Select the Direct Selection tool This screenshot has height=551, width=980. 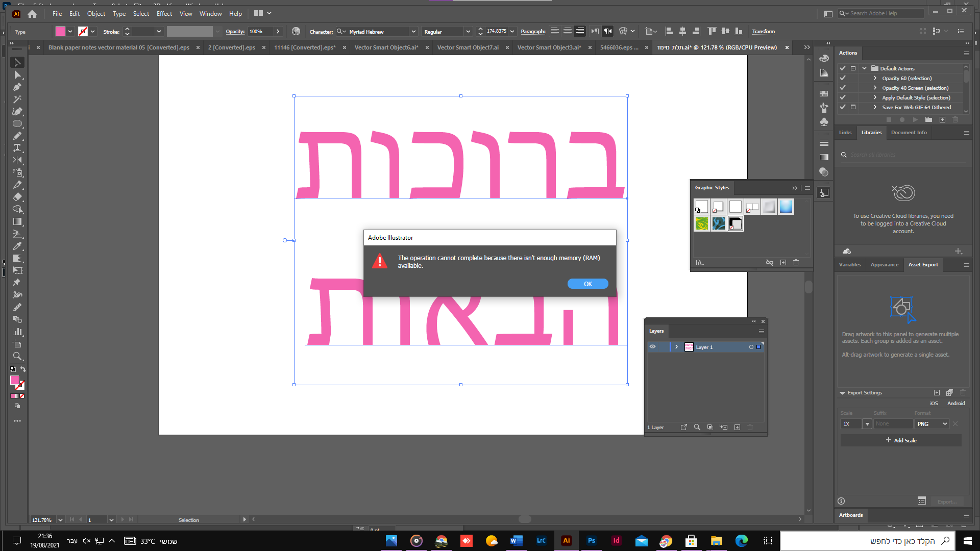(17, 75)
